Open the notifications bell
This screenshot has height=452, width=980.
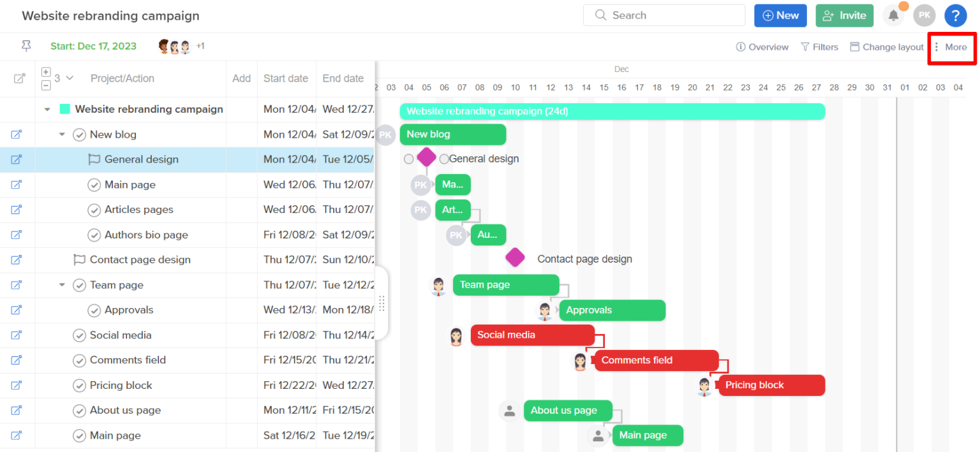tap(893, 15)
